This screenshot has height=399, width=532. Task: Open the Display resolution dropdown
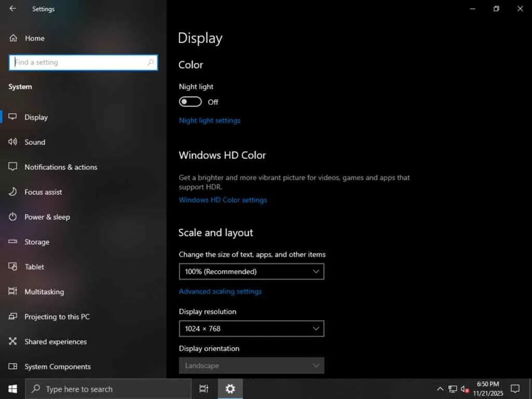click(251, 328)
